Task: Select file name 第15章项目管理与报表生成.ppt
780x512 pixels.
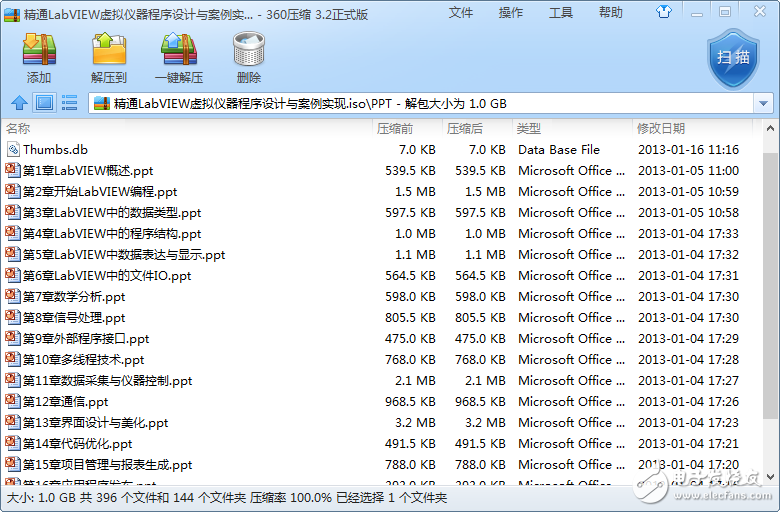Action: click(x=107, y=465)
